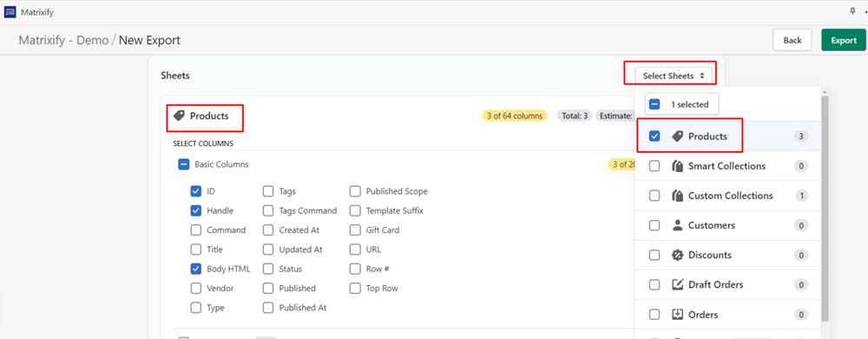Select the Created At checkbox
The image size is (868, 339).
click(x=268, y=229)
